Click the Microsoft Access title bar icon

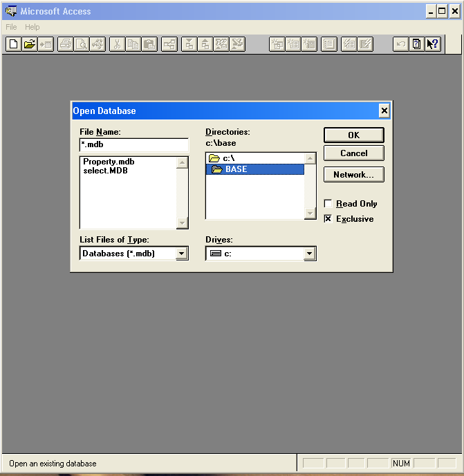(11, 11)
